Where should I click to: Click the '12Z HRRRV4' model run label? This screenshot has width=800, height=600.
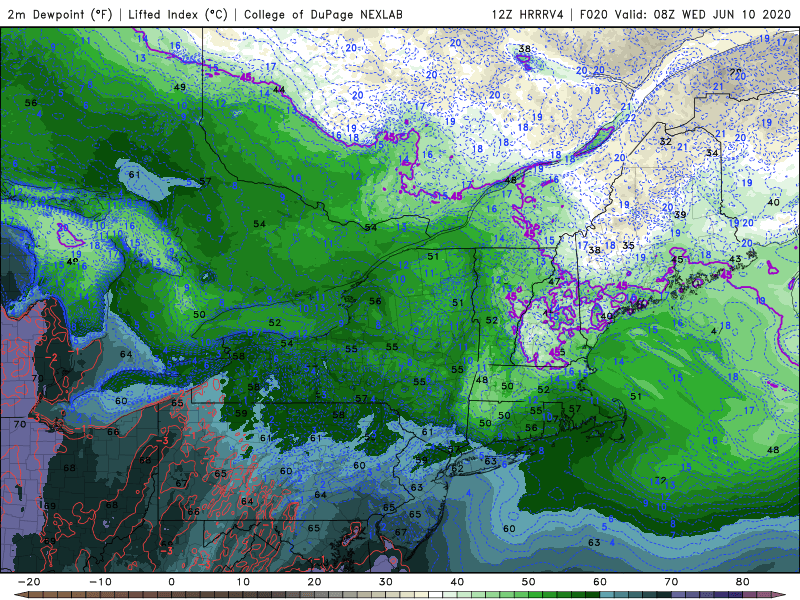(x=528, y=14)
